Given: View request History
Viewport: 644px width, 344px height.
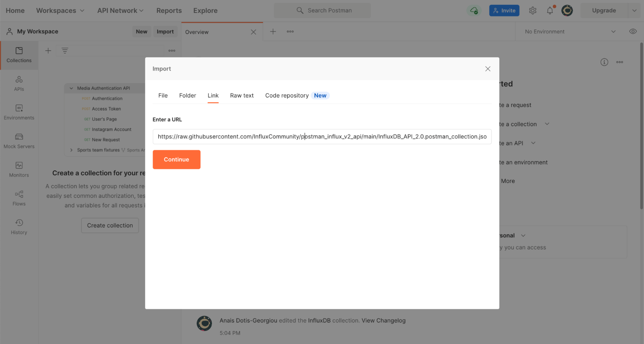Looking at the screenshot, I should (19, 226).
